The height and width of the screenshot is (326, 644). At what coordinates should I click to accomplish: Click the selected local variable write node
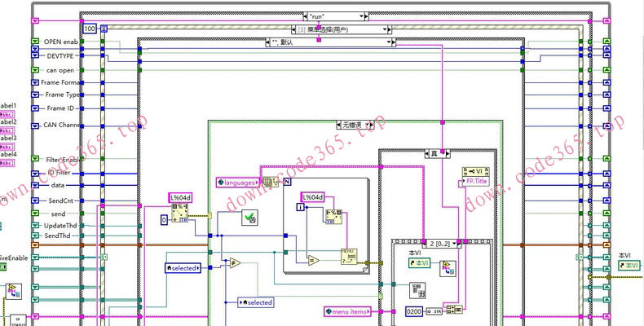point(255,302)
